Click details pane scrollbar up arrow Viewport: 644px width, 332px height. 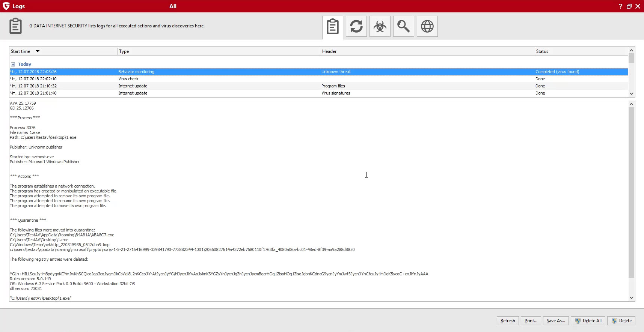tap(631, 104)
